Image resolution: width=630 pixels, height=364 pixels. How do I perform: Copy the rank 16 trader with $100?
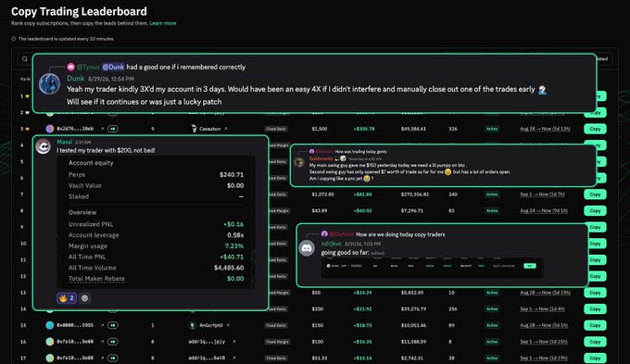pyautogui.click(x=595, y=342)
